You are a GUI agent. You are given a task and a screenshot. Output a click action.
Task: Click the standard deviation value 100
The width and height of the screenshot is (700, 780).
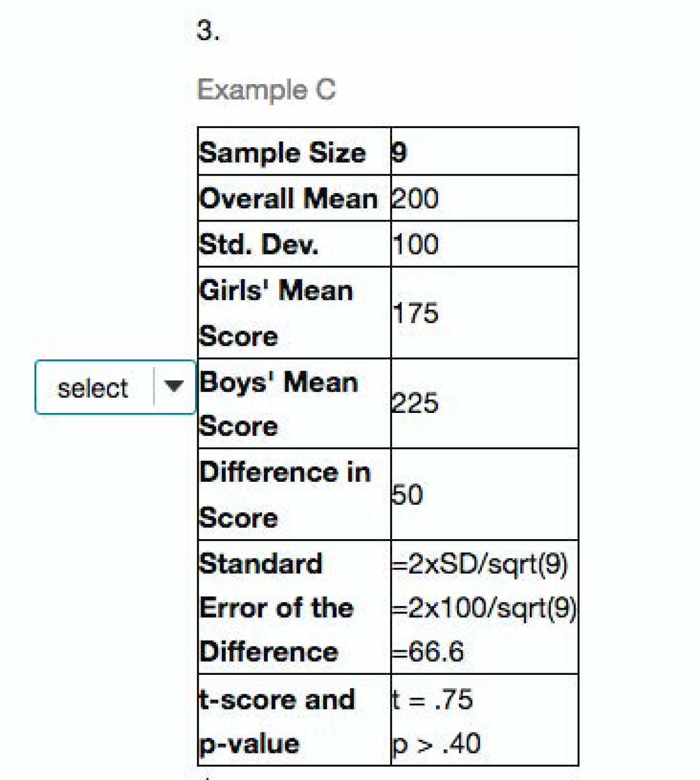[415, 244]
